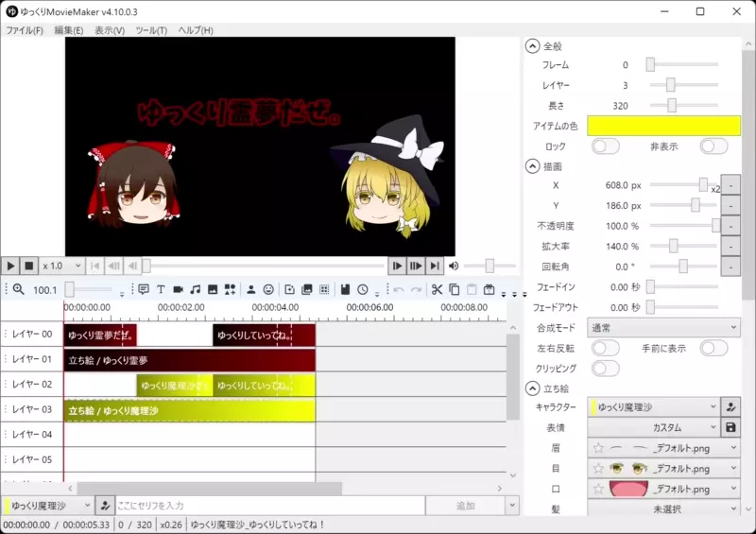This screenshot has height=534, width=756.
Task: Open the ファイル(F) menu
Action: pyautogui.click(x=25, y=30)
